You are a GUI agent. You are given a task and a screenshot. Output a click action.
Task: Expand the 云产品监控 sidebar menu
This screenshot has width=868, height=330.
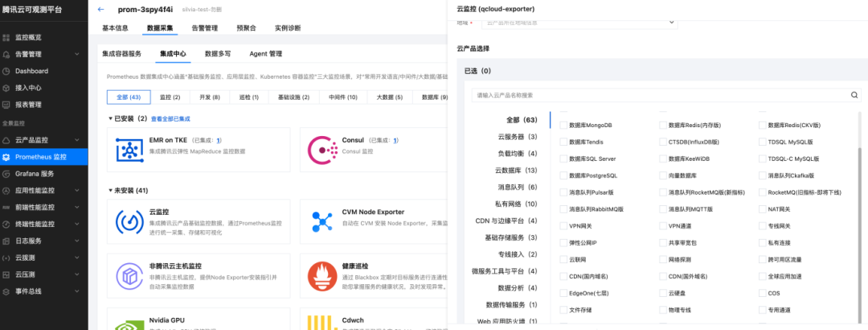click(77, 140)
